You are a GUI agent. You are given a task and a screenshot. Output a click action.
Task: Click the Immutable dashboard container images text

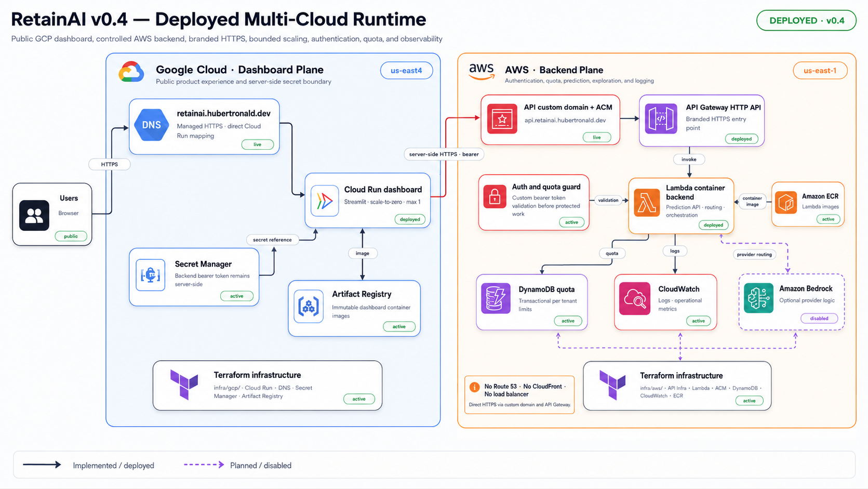point(371,312)
